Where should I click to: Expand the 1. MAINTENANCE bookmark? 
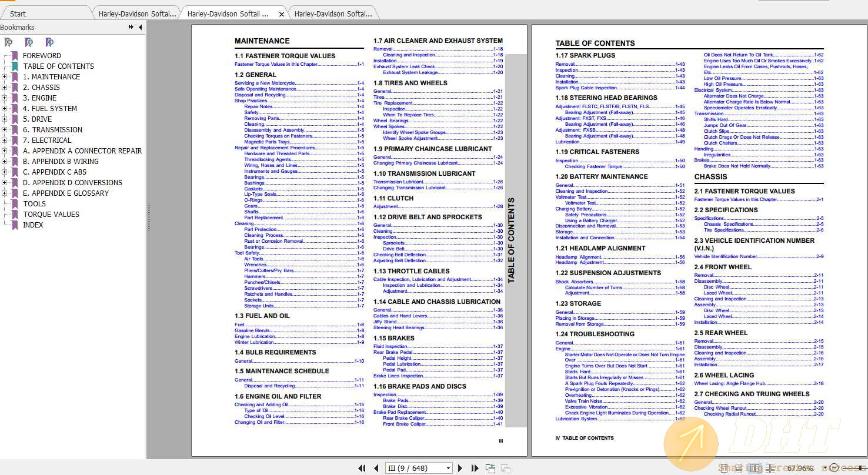(x=5, y=77)
